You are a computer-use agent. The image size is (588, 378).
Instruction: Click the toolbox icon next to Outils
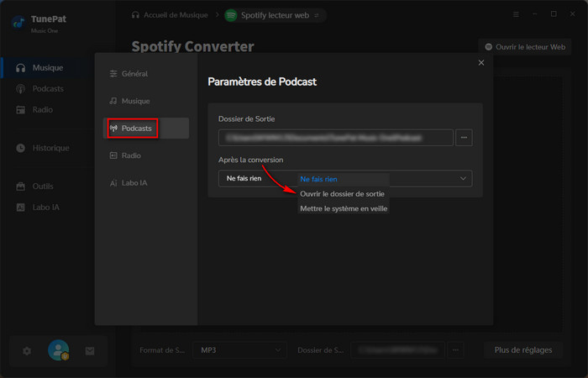(x=21, y=186)
